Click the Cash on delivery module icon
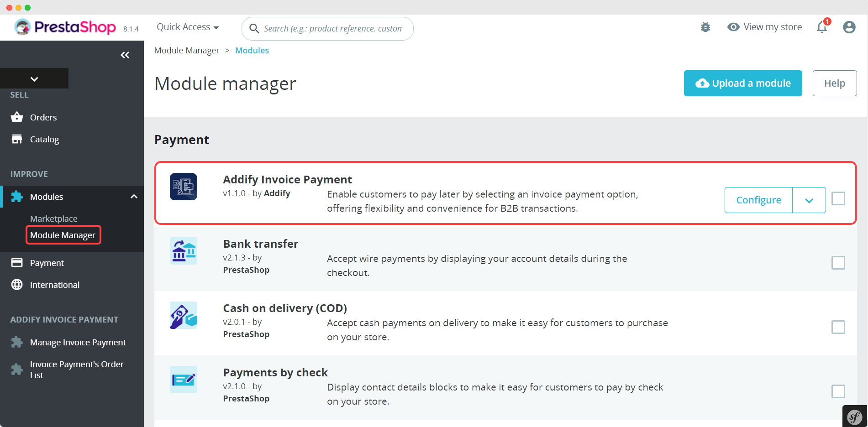 [184, 315]
